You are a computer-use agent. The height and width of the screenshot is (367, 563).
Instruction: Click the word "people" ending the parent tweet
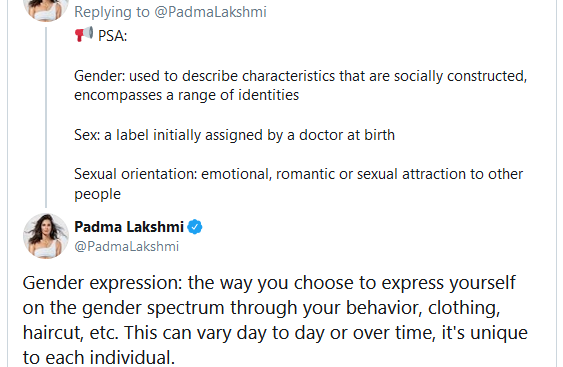coord(97,194)
